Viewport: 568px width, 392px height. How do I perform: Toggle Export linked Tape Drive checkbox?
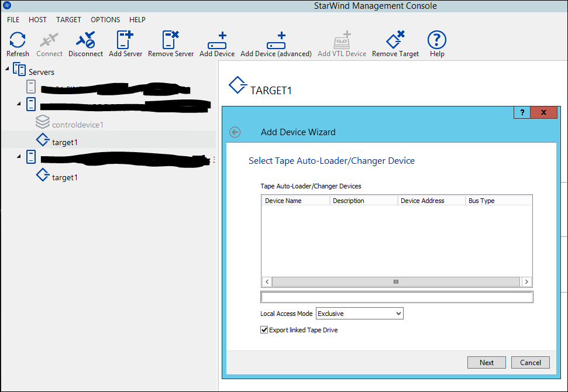[264, 329]
